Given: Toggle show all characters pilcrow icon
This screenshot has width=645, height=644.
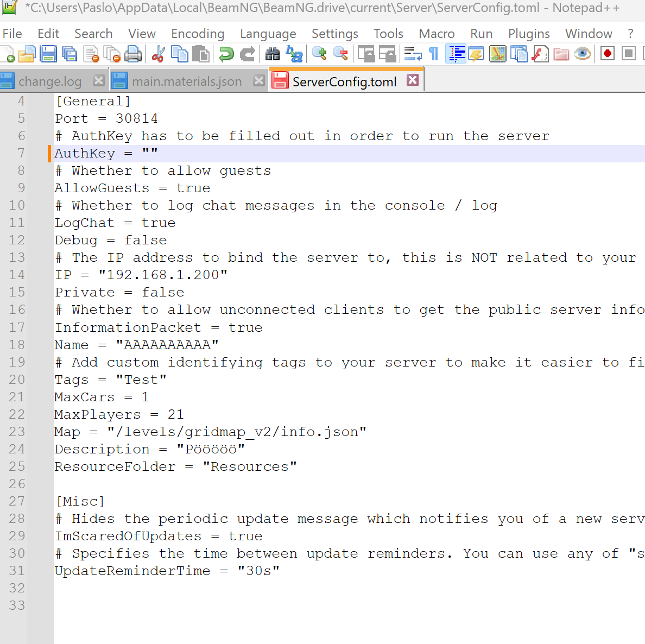Looking at the screenshot, I should pyautogui.click(x=433, y=54).
